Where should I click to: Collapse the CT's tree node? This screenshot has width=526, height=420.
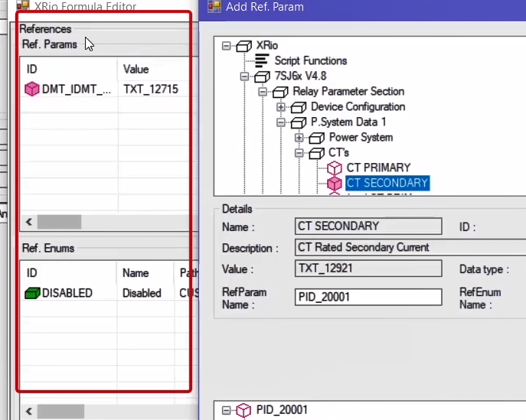coord(299,153)
